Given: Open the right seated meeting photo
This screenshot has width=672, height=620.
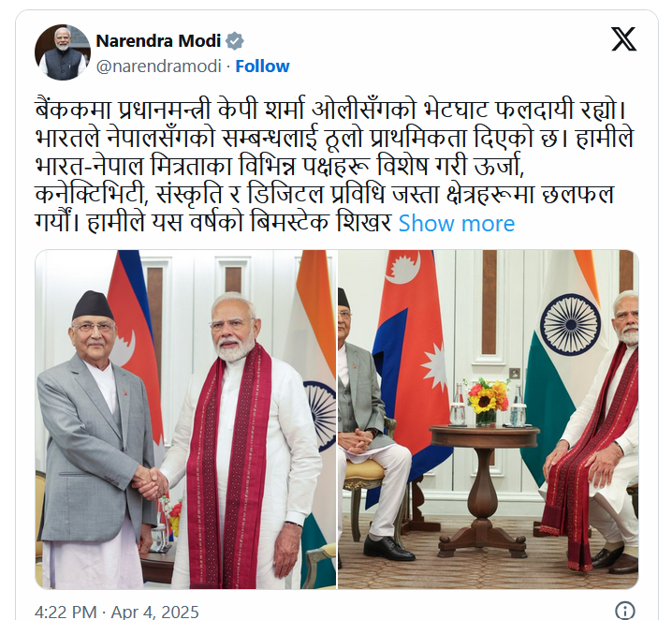Looking at the screenshot, I should [489, 420].
